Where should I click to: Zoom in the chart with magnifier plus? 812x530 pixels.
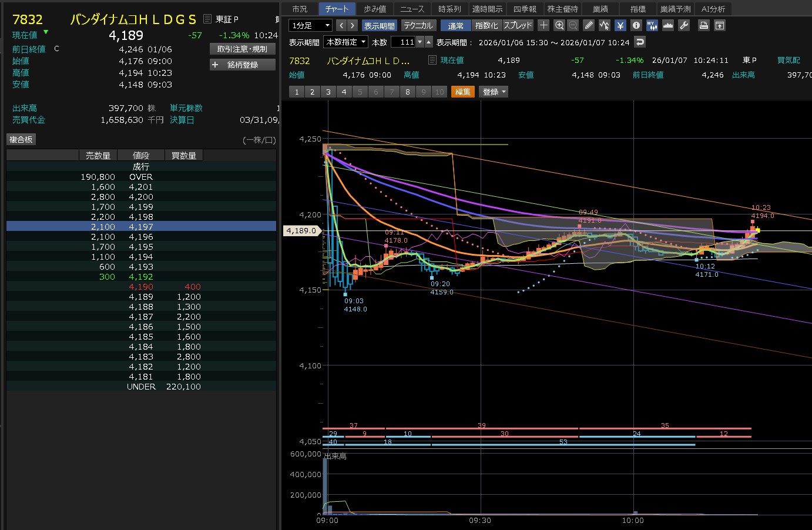tap(559, 25)
